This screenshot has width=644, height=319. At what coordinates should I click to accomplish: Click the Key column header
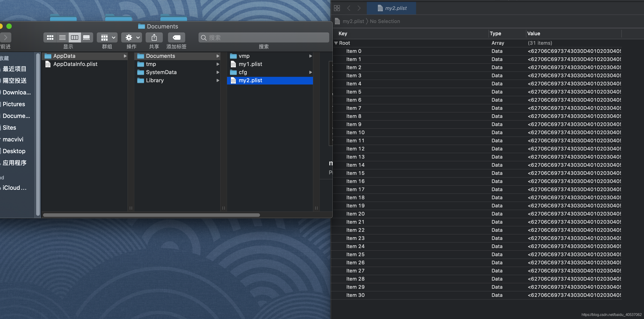click(343, 33)
